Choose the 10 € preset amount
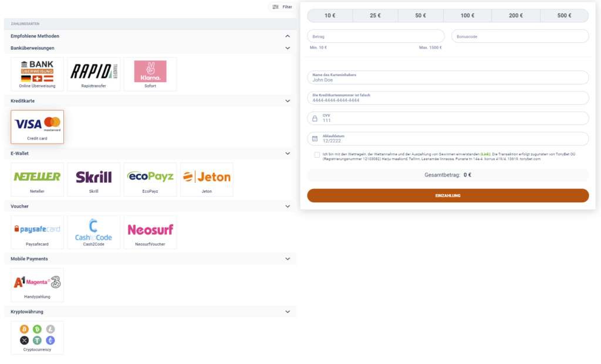 330,16
